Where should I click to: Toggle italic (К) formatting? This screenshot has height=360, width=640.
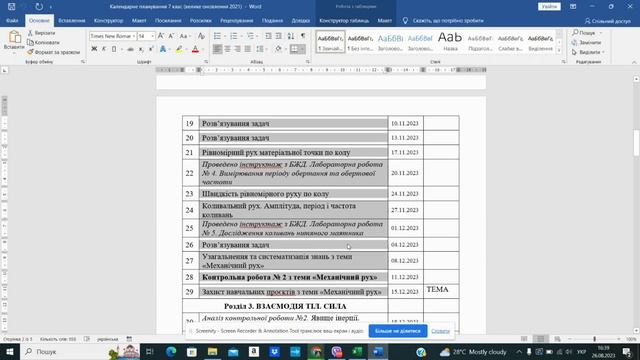(104, 49)
